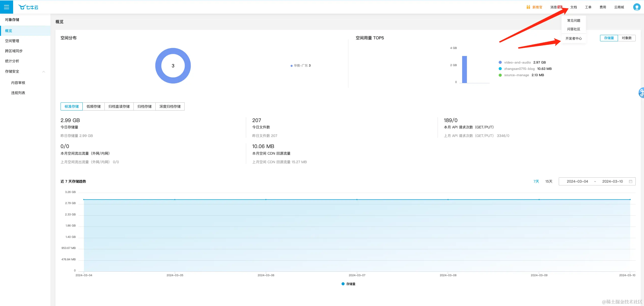Switch TOP5 view to 存储量
The width and height of the screenshot is (644, 306).
609,38
